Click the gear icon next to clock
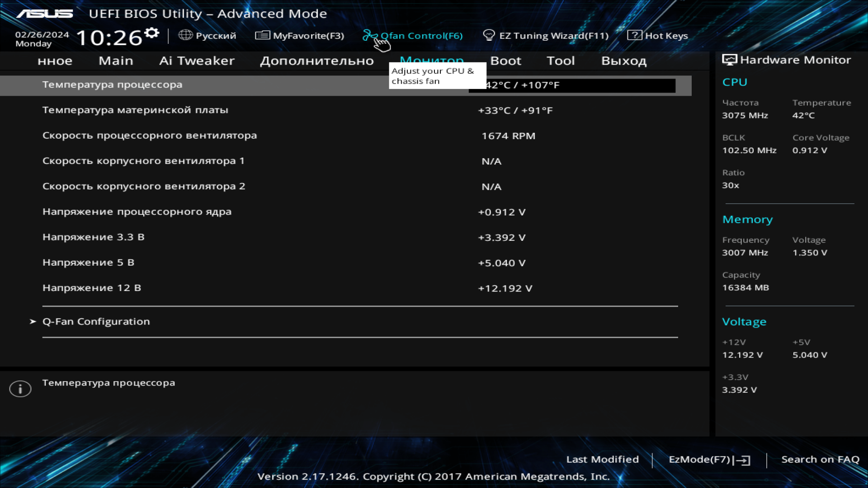Screen dimensions: 868x488 coord(152,33)
